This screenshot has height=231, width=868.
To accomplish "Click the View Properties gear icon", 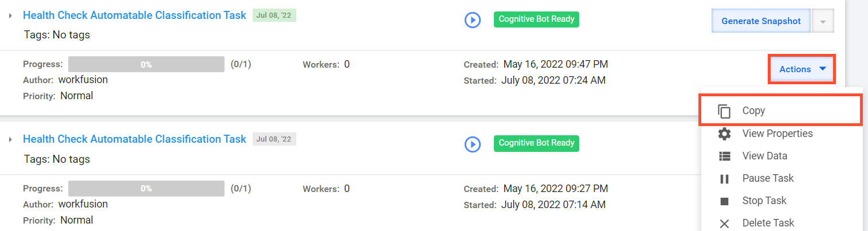I will tap(724, 134).
